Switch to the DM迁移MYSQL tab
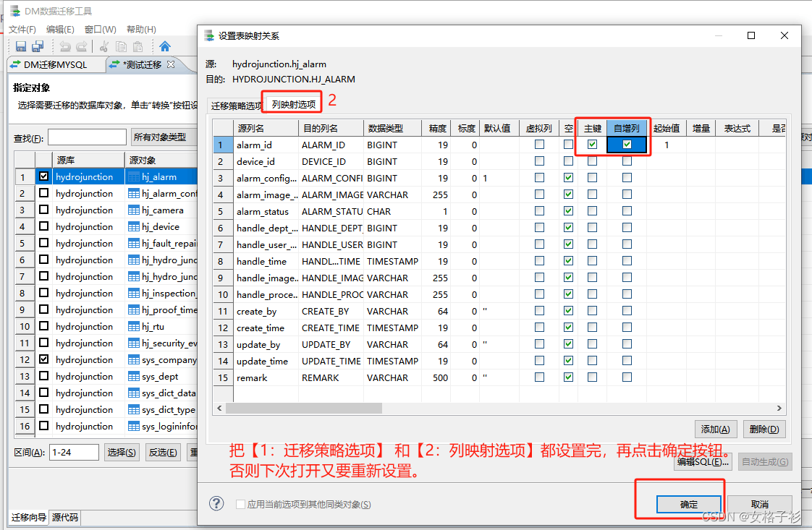812x530 pixels. point(56,64)
